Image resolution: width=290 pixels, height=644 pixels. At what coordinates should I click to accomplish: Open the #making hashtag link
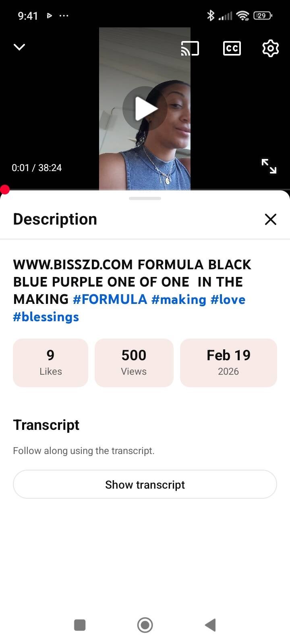point(178,299)
